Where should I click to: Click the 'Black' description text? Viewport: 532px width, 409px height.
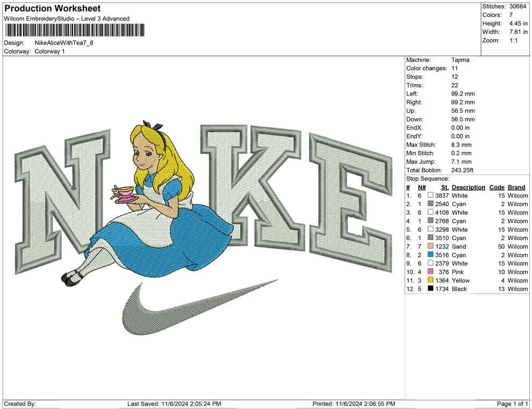click(459, 289)
